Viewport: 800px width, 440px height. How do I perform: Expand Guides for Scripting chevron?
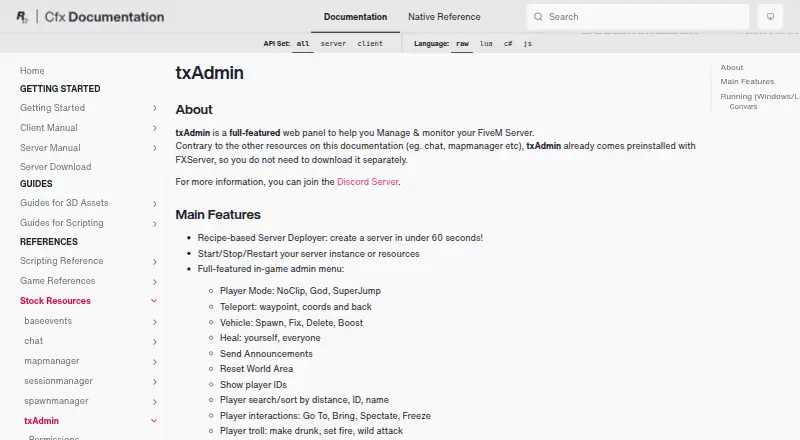point(154,224)
